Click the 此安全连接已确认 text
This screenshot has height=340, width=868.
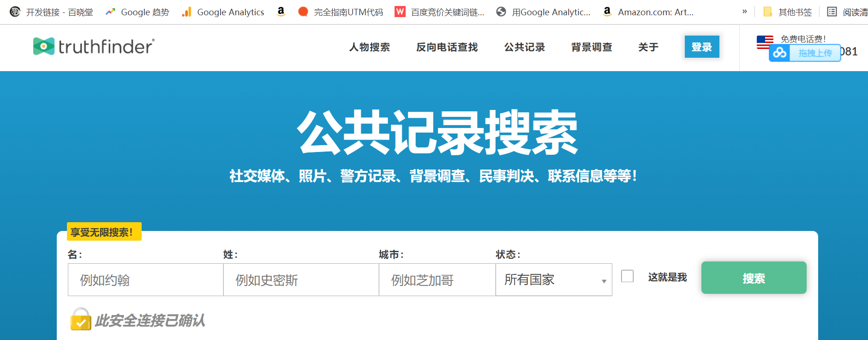pos(150,321)
